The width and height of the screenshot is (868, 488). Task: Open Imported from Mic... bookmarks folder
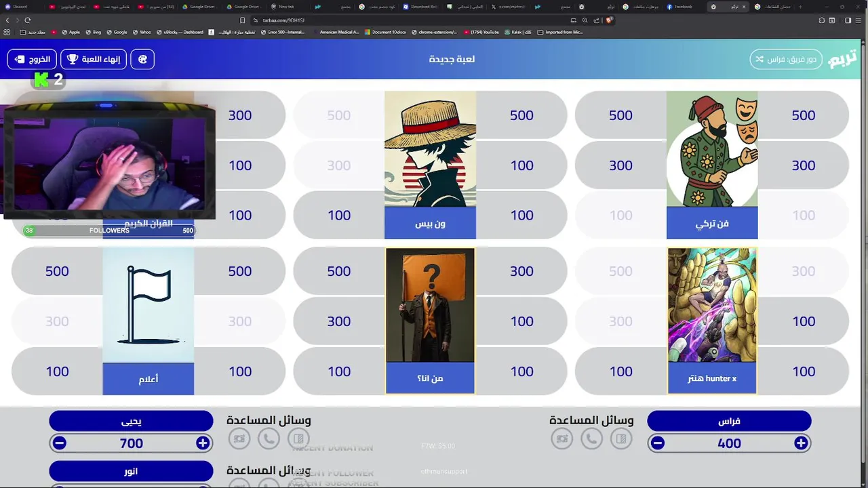(x=559, y=32)
